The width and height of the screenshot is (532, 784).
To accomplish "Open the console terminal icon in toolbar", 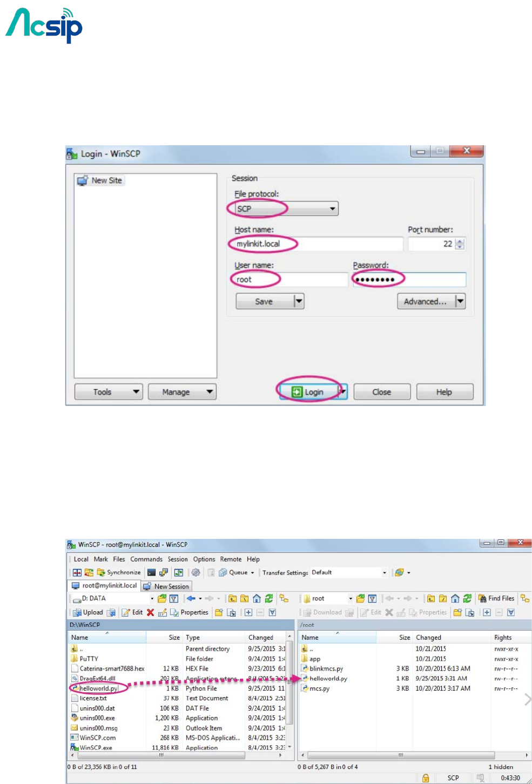I will coord(151,572).
